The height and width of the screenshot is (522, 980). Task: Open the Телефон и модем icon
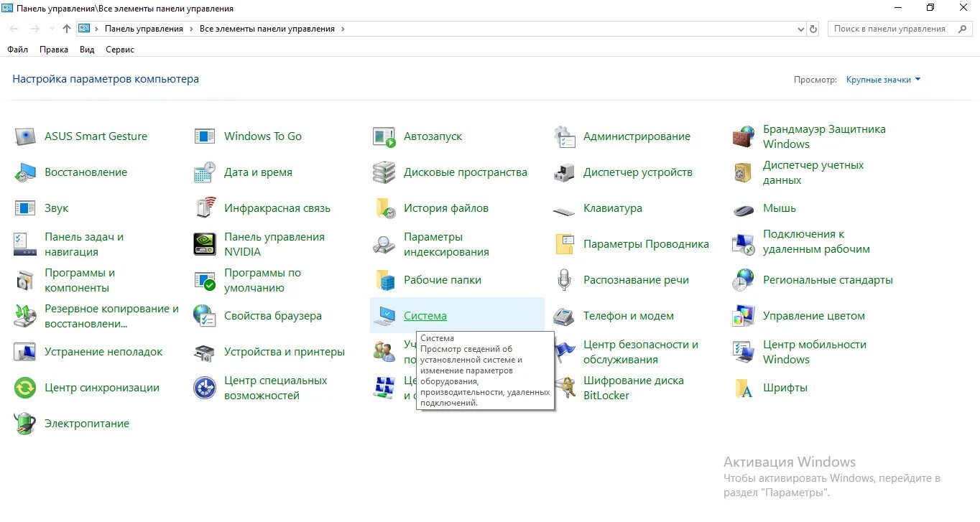tap(564, 316)
